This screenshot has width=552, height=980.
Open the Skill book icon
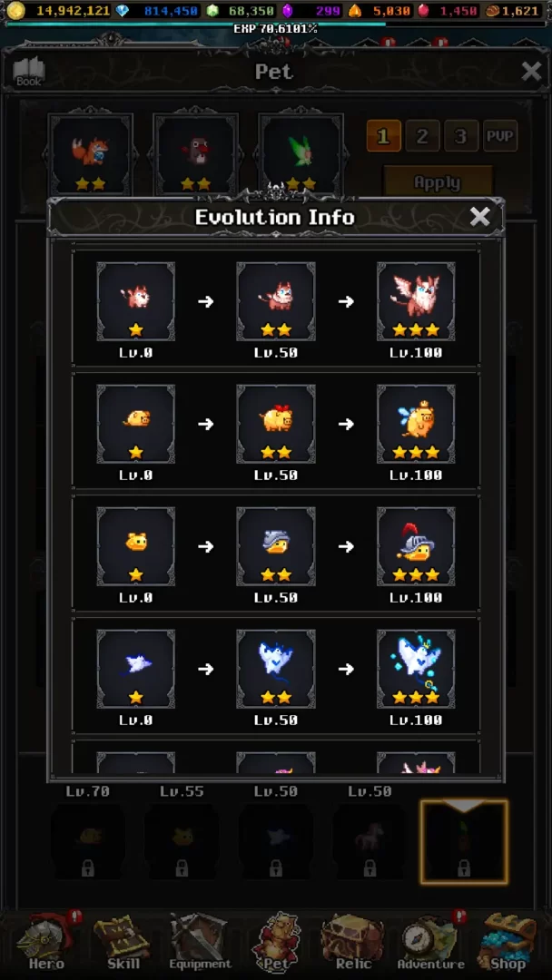point(123,941)
